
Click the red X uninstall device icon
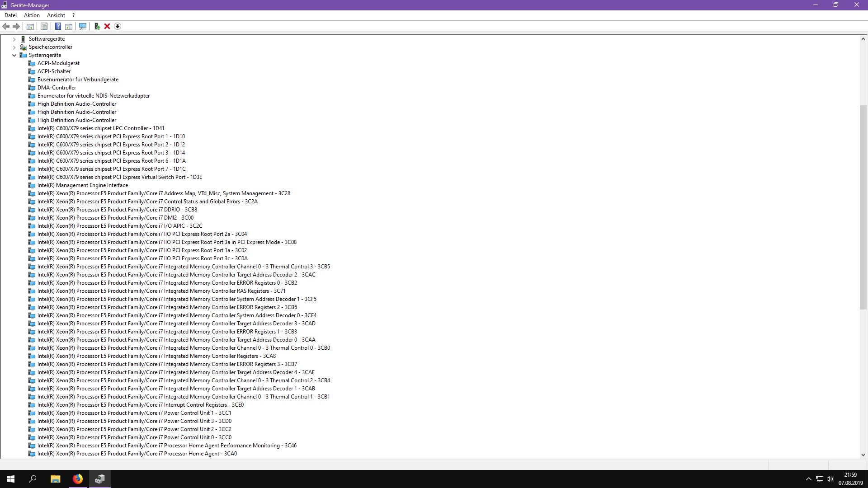107,26
